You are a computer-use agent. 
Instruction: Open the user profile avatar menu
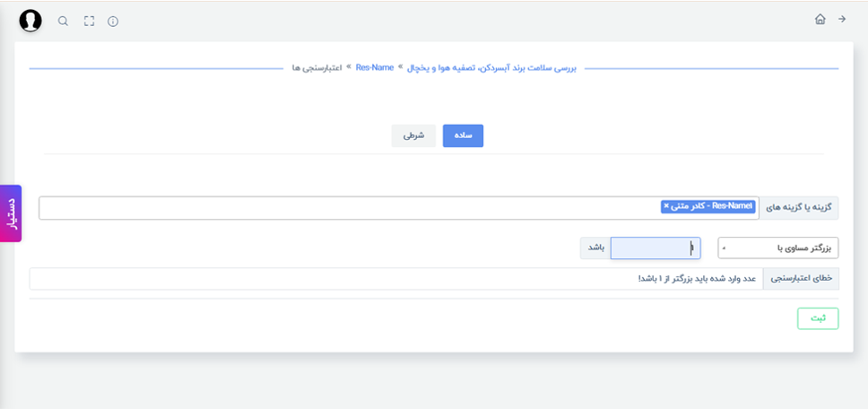click(x=30, y=22)
